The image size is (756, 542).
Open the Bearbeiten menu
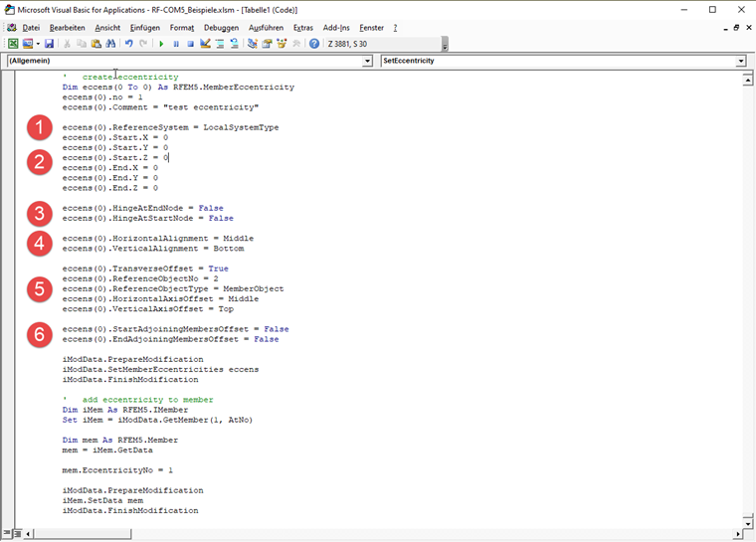tap(67, 28)
